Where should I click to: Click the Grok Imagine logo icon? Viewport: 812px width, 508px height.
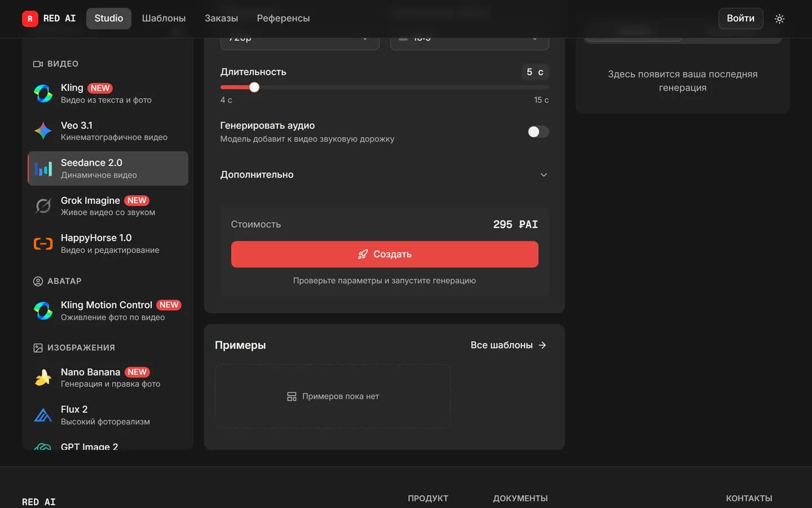pyautogui.click(x=43, y=206)
